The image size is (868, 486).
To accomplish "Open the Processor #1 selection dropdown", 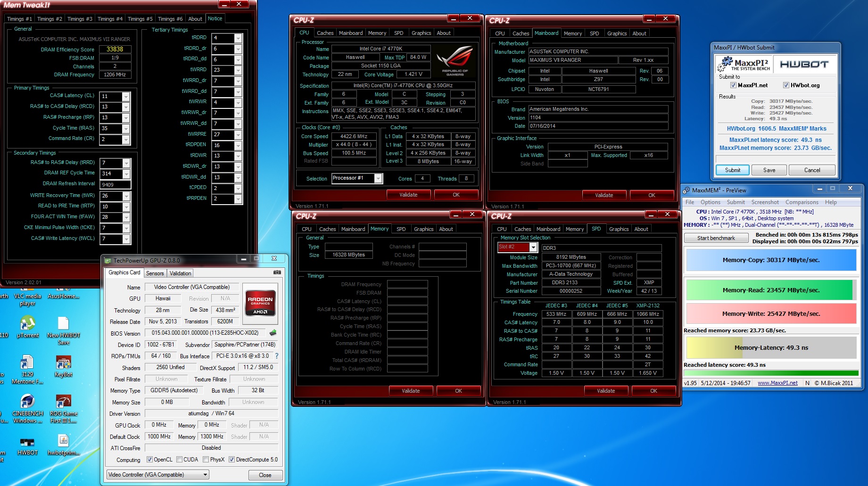I will pyautogui.click(x=378, y=178).
